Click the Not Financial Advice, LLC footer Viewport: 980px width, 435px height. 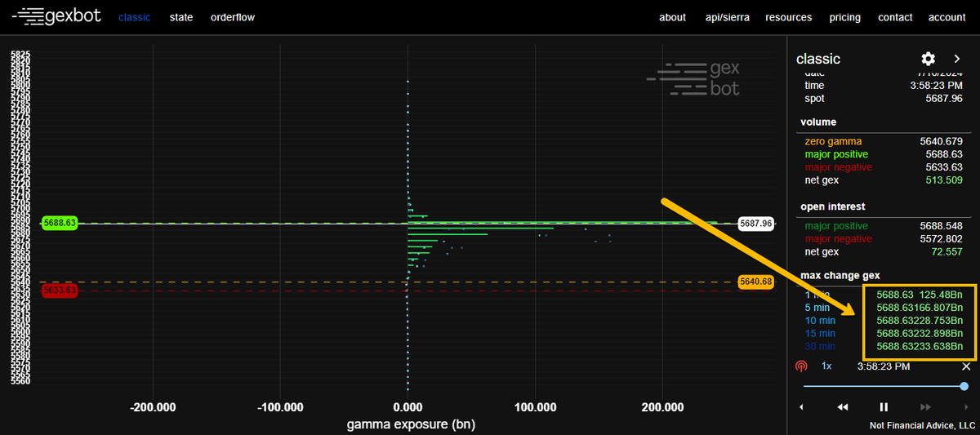coord(923,425)
